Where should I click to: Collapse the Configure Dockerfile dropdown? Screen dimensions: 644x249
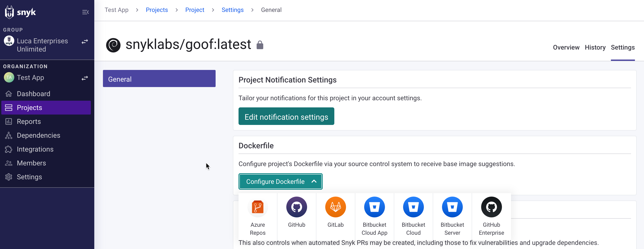pos(280,181)
